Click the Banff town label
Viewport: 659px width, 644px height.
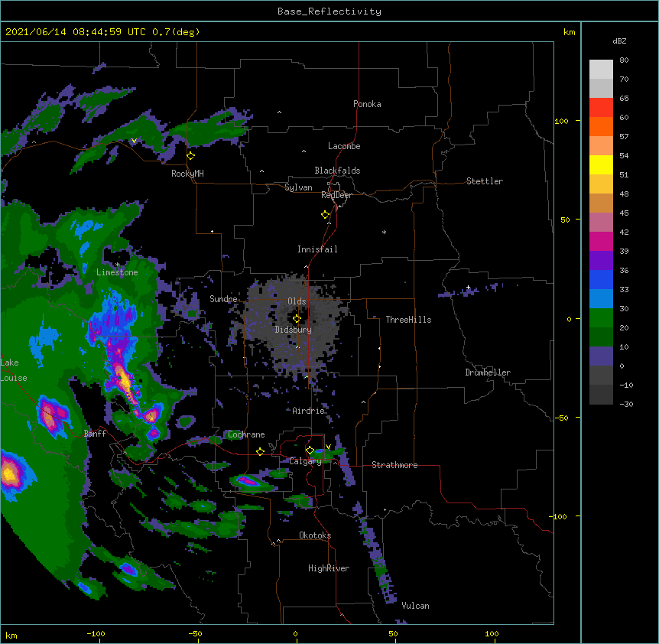[x=95, y=434]
